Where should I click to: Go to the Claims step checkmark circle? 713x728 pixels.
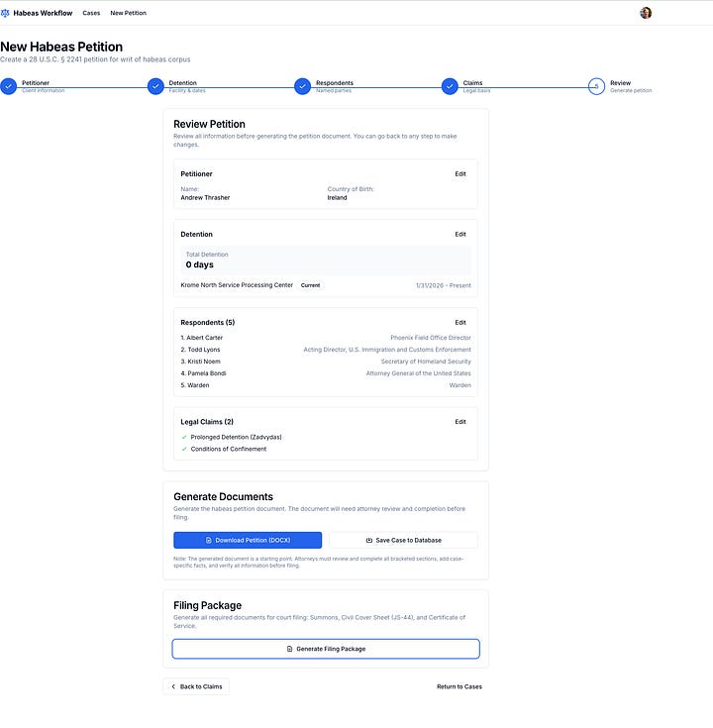pyautogui.click(x=450, y=86)
